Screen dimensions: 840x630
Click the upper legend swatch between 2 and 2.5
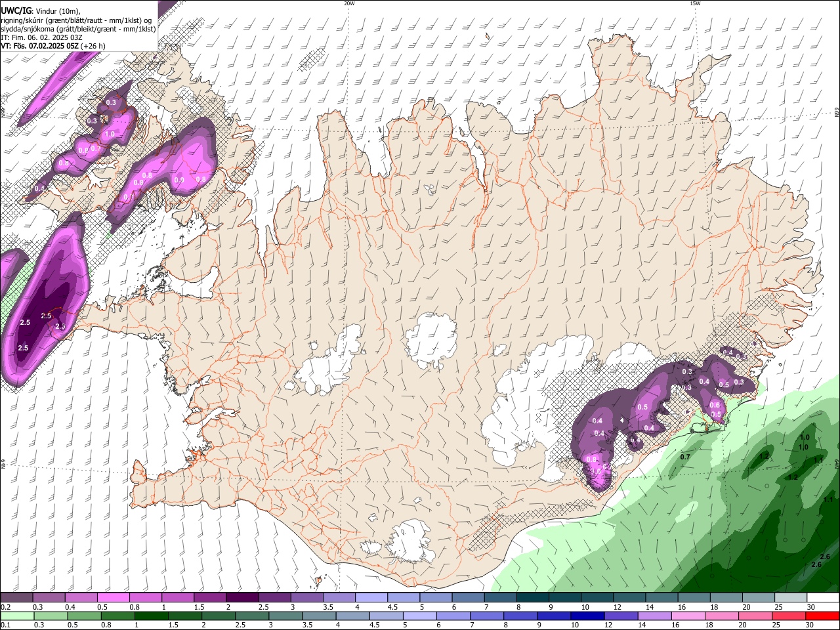coord(243,598)
